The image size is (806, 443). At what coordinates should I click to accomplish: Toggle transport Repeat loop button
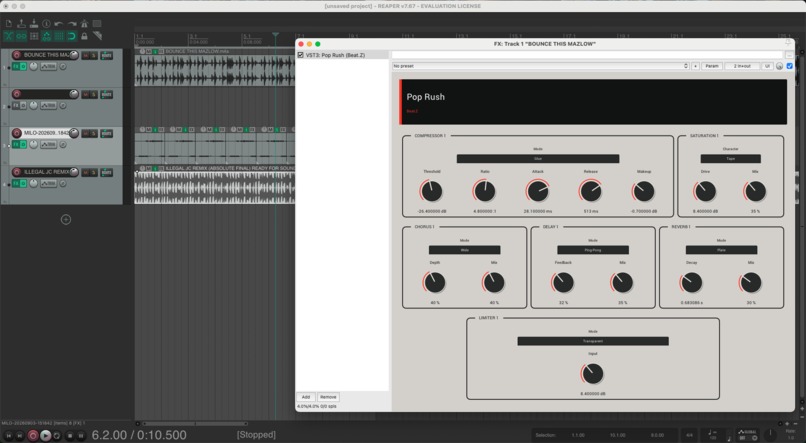pyautogui.click(x=57, y=435)
